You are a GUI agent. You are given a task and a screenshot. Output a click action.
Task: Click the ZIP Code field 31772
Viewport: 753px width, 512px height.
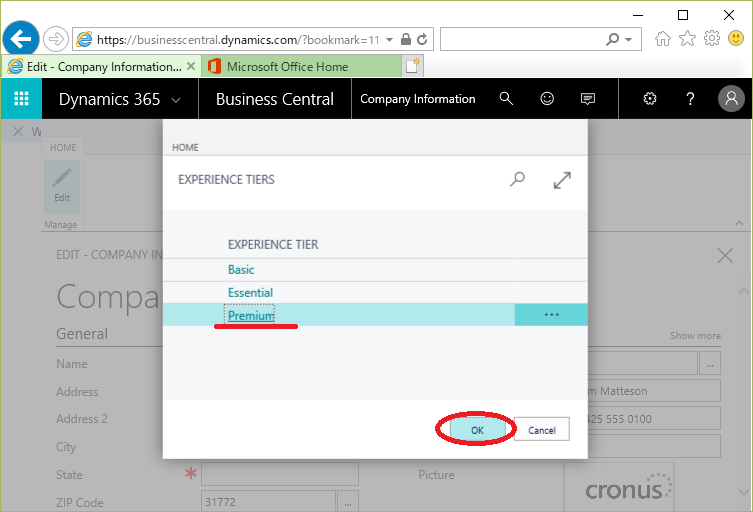tap(268, 501)
